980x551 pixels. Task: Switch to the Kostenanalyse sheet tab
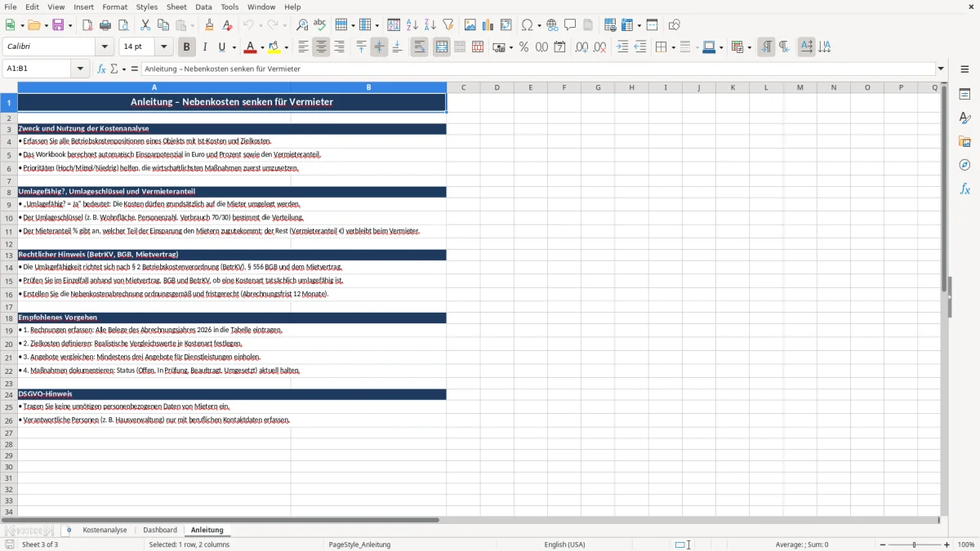[105, 530]
